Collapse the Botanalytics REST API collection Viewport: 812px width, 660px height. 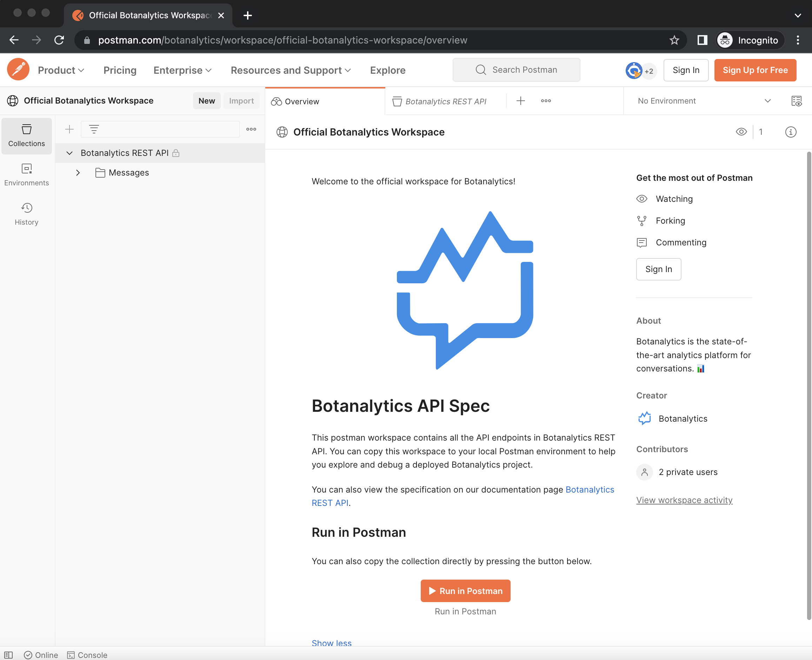[x=69, y=153]
